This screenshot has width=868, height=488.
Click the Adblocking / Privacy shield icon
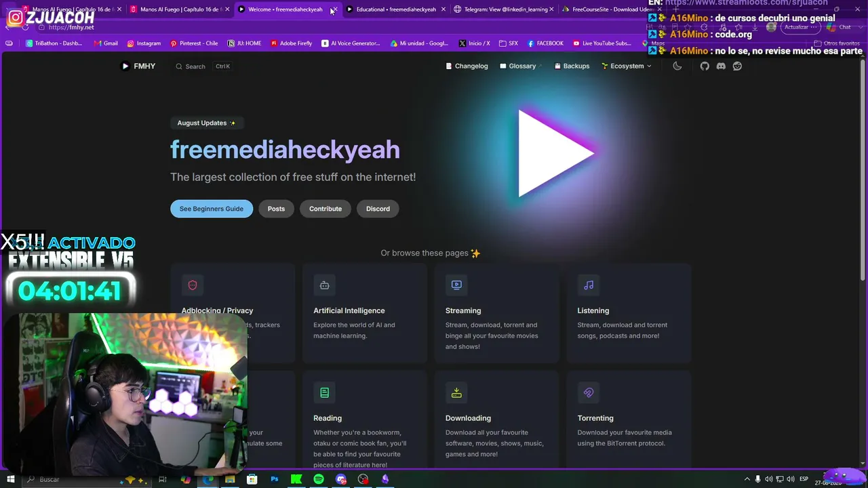[193, 285]
